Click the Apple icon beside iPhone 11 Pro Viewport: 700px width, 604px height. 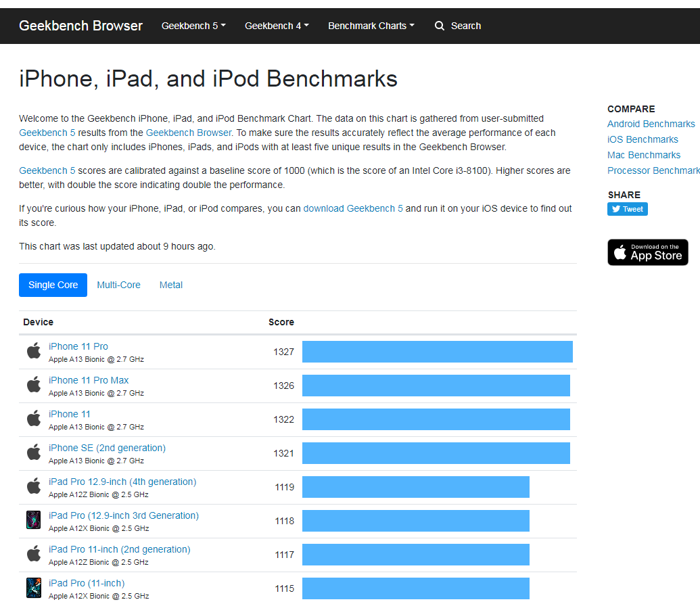tap(34, 351)
